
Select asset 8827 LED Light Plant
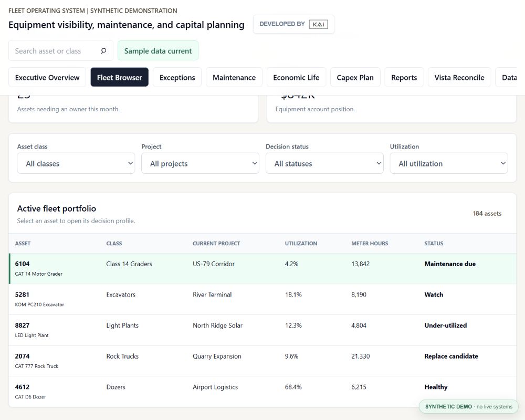(262, 330)
